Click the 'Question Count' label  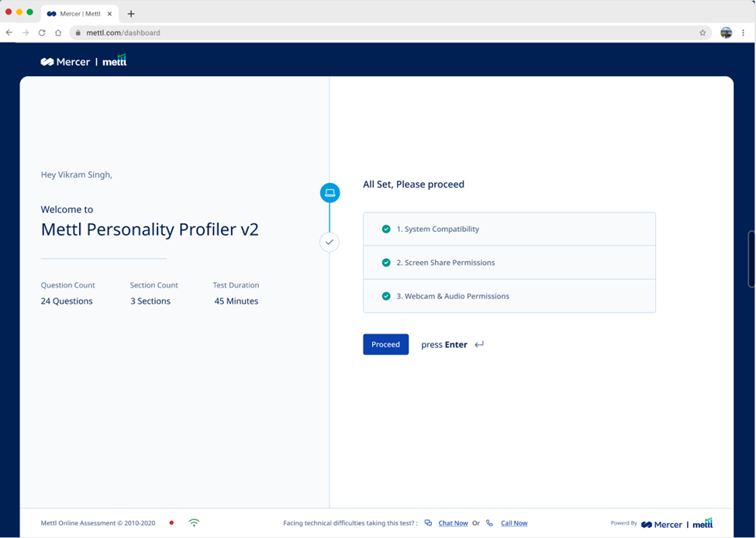click(x=67, y=285)
